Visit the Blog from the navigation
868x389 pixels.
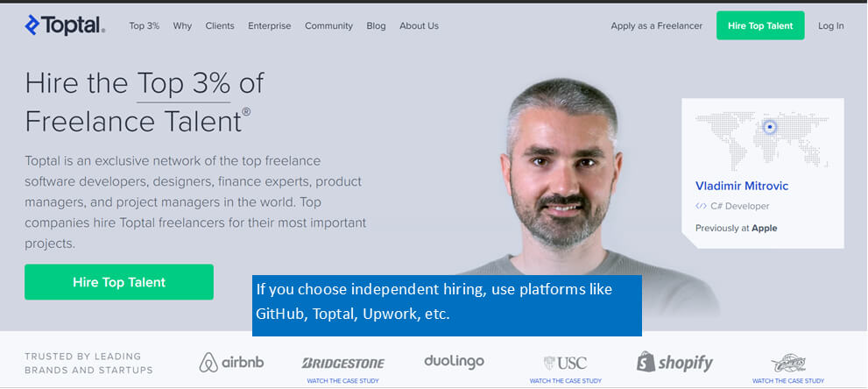[376, 26]
